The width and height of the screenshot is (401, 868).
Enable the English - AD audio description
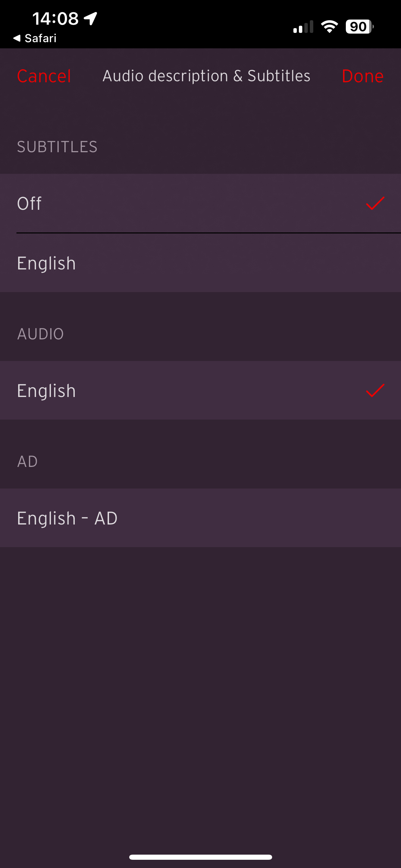(200, 518)
